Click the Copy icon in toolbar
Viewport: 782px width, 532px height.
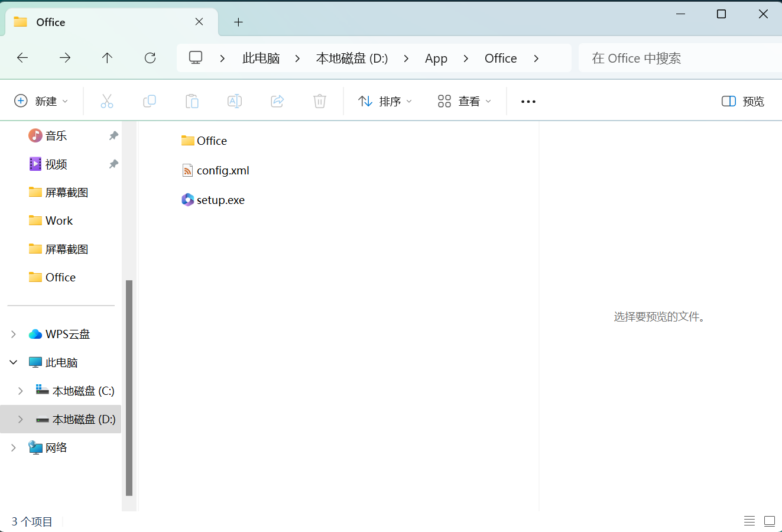click(x=150, y=101)
